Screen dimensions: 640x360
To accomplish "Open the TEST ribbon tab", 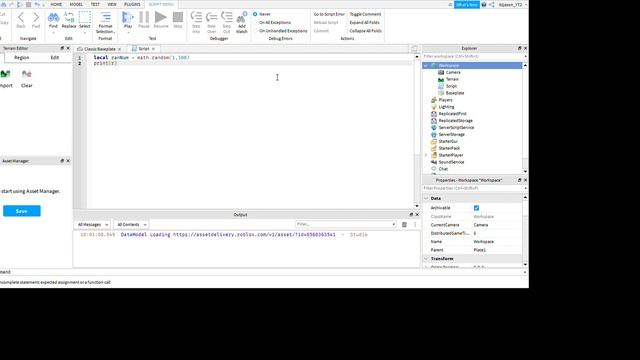I will 95,4.
